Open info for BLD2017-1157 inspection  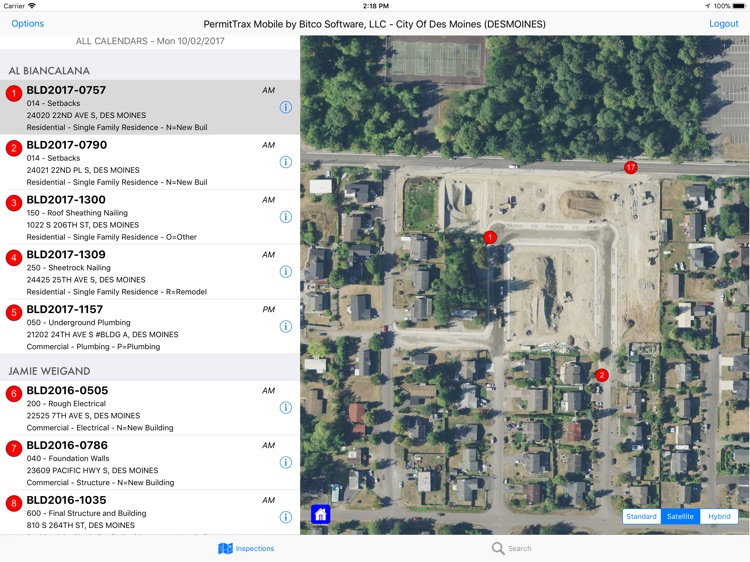click(286, 326)
